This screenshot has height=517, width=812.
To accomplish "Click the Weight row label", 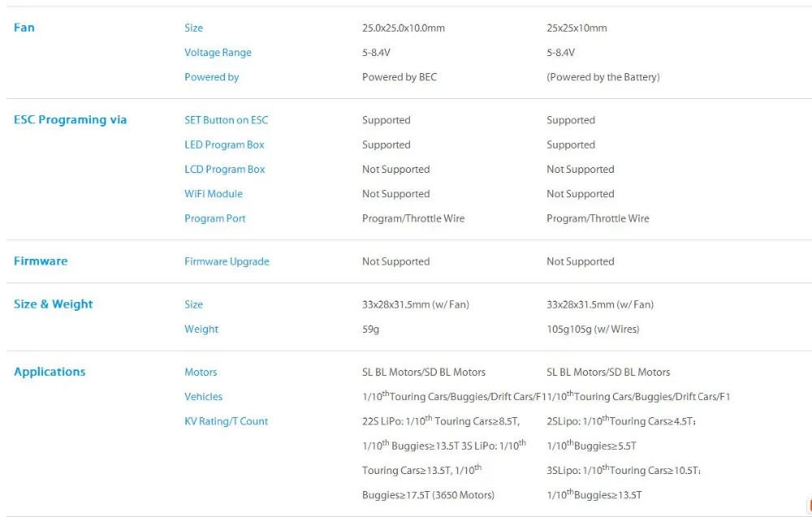I will [x=201, y=329].
